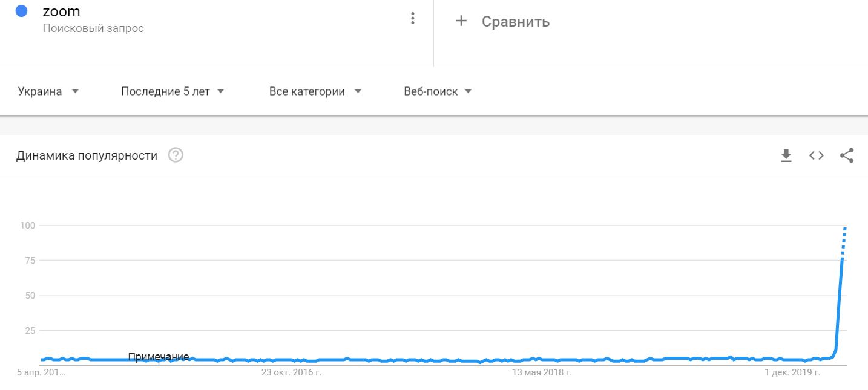Screen dimensions: 868x390
Task: Click the 23 окт. 2016 г. axis label
Action: click(x=291, y=373)
